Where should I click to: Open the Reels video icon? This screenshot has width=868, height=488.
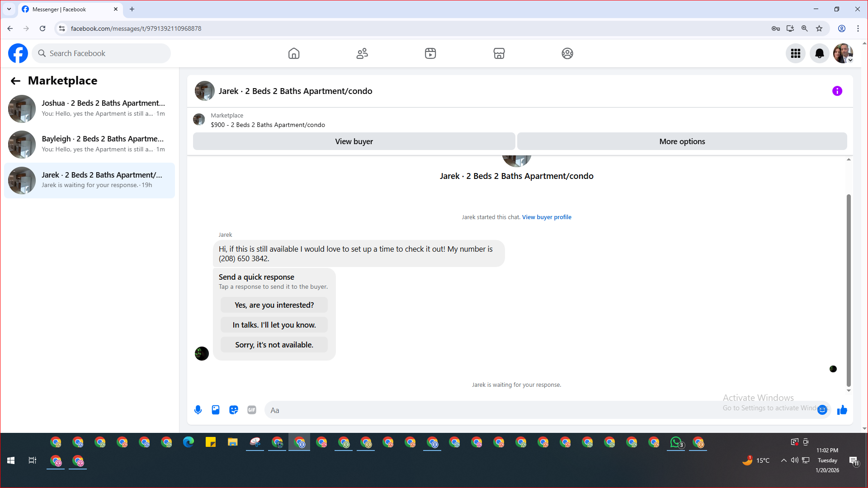coord(430,53)
